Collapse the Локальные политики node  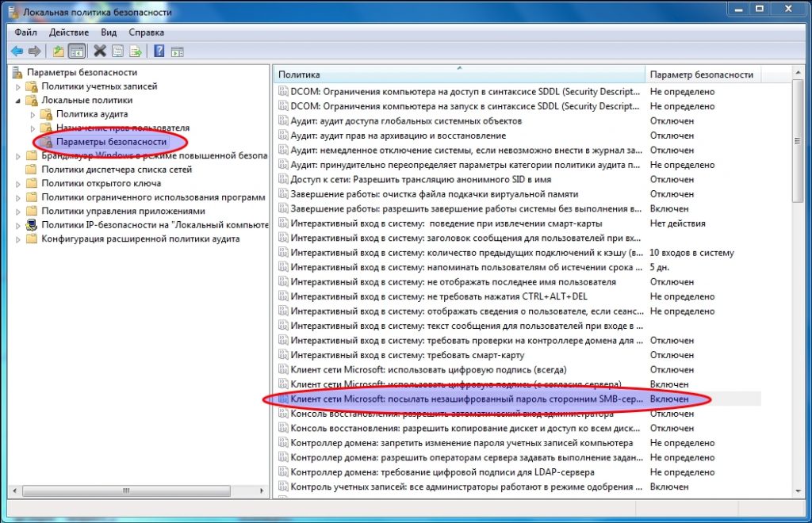point(18,101)
